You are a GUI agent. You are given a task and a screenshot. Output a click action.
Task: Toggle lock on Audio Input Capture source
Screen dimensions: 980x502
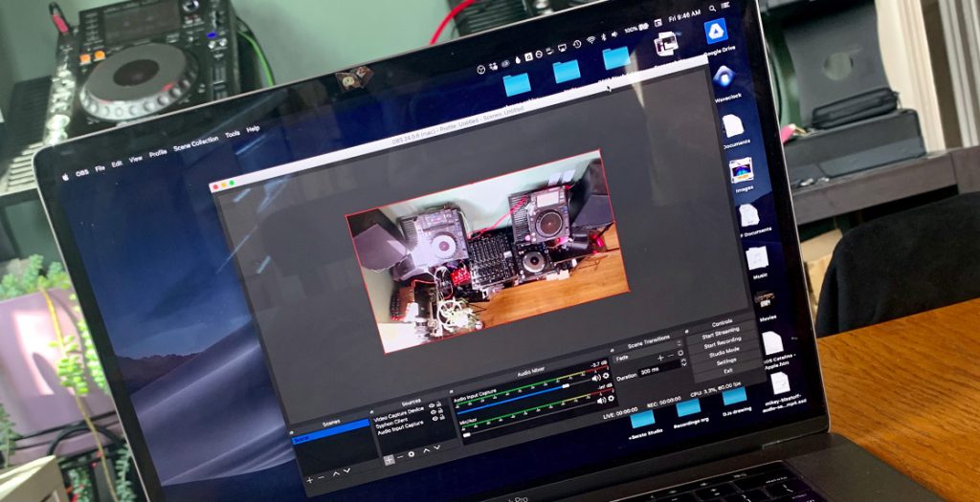click(442, 417)
